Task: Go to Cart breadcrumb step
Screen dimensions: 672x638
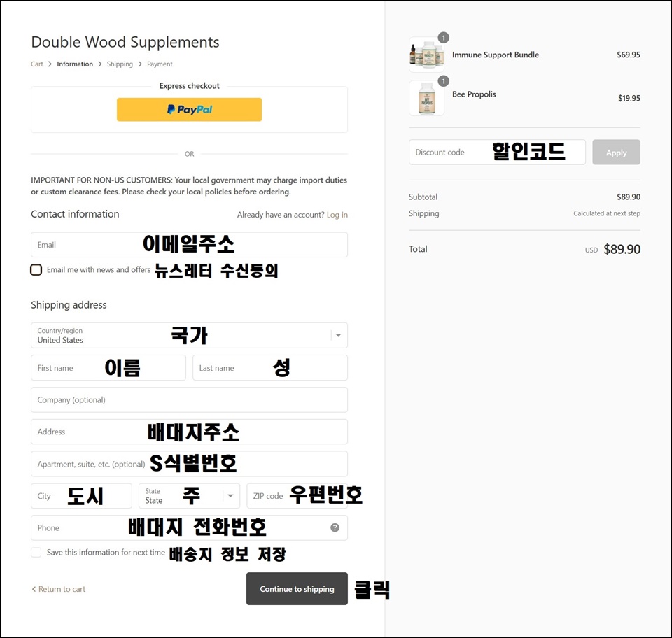Action: click(37, 64)
